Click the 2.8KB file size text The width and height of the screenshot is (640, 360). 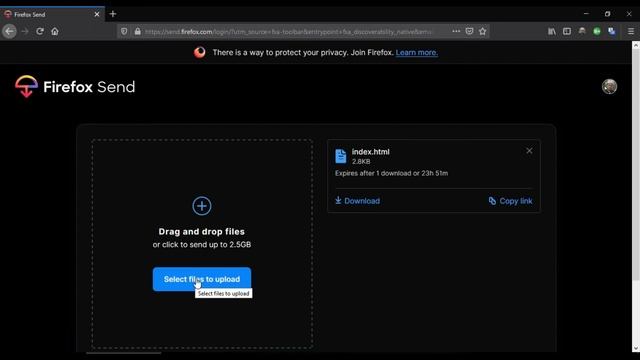pos(361,162)
